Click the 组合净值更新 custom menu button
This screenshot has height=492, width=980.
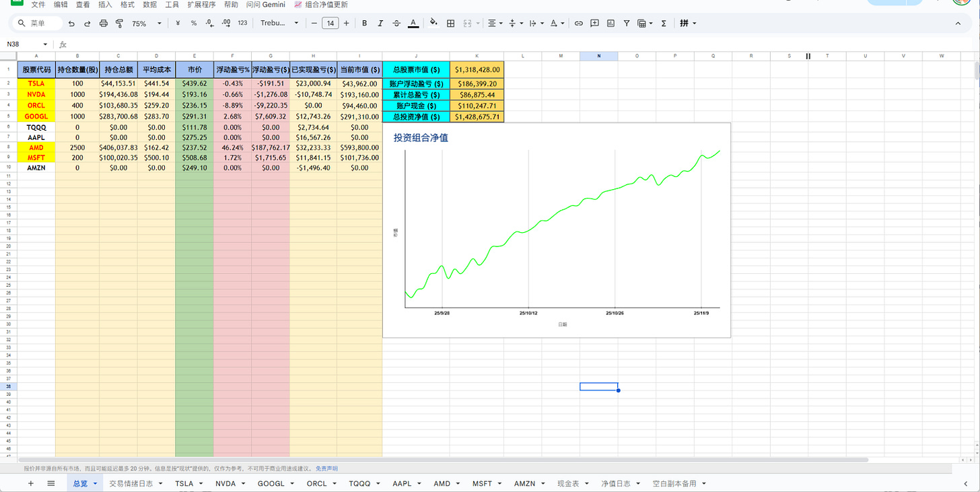321,5
